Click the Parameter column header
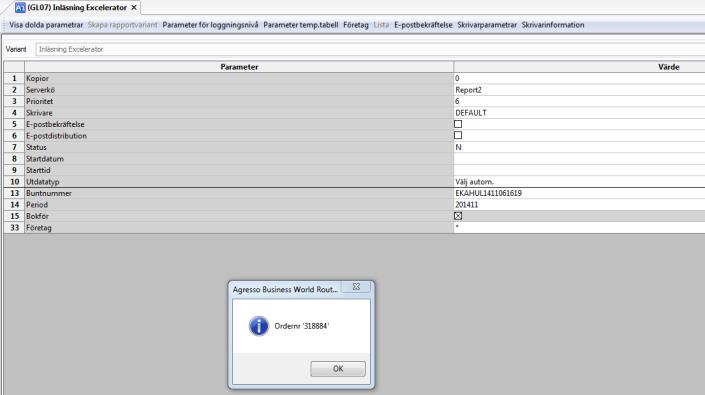Viewport: 705px width, 395px height. (239, 67)
